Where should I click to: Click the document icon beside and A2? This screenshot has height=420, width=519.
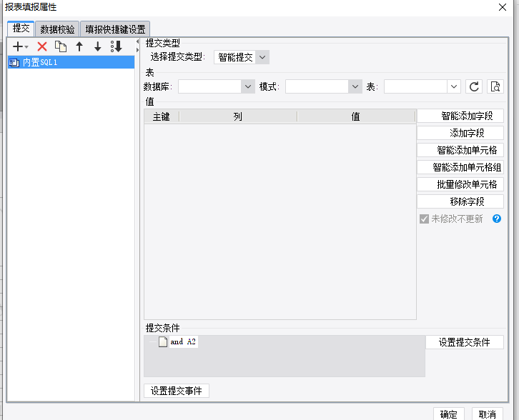pos(162,341)
